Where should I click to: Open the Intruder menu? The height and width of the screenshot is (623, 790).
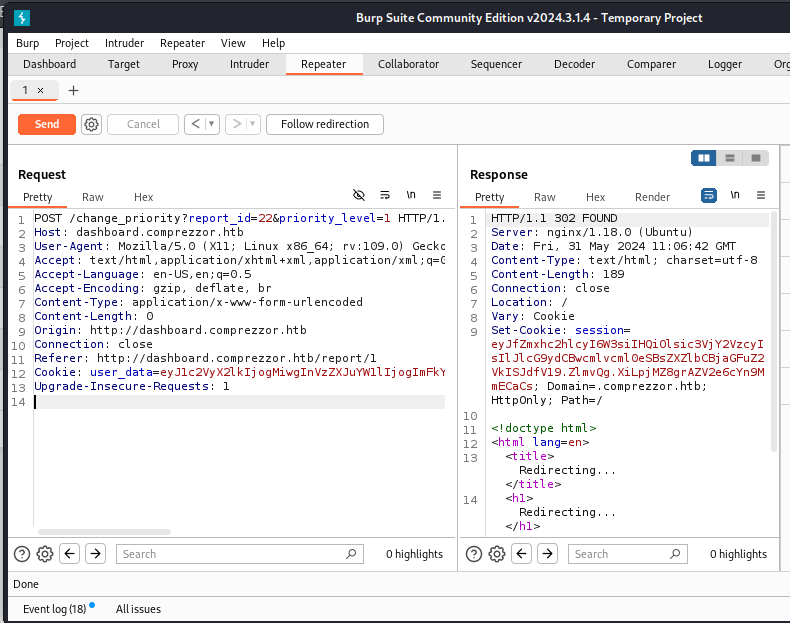pos(124,43)
